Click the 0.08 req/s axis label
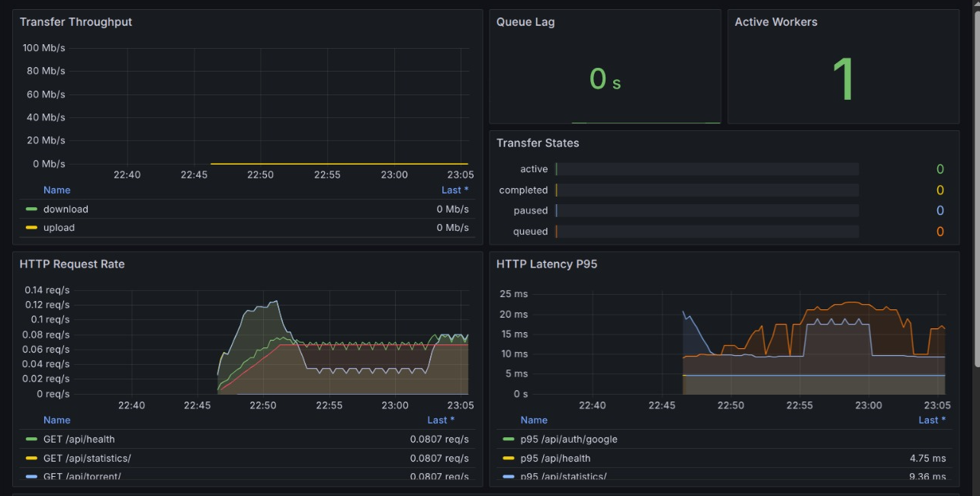This screenshot has height=496, width=980. click(x=47, y=334)
